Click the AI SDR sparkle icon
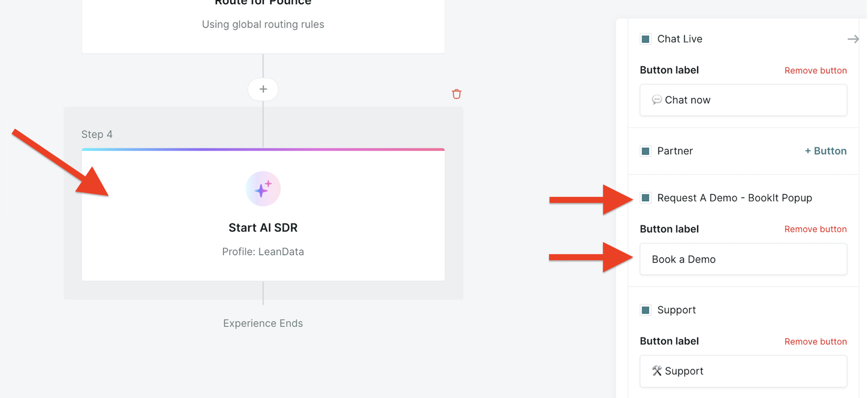Image resolution: width=868 pixels, height=398 pixels. point(263,189)
